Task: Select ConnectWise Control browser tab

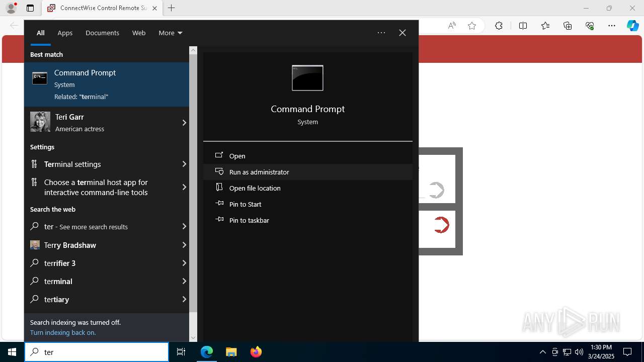Action: (x=102, y=8)
